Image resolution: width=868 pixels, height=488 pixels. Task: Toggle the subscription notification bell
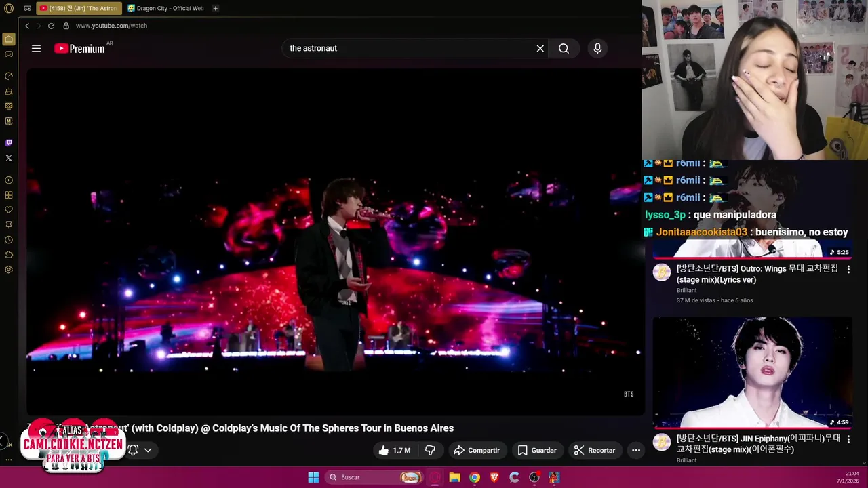[x=133, y=450]
